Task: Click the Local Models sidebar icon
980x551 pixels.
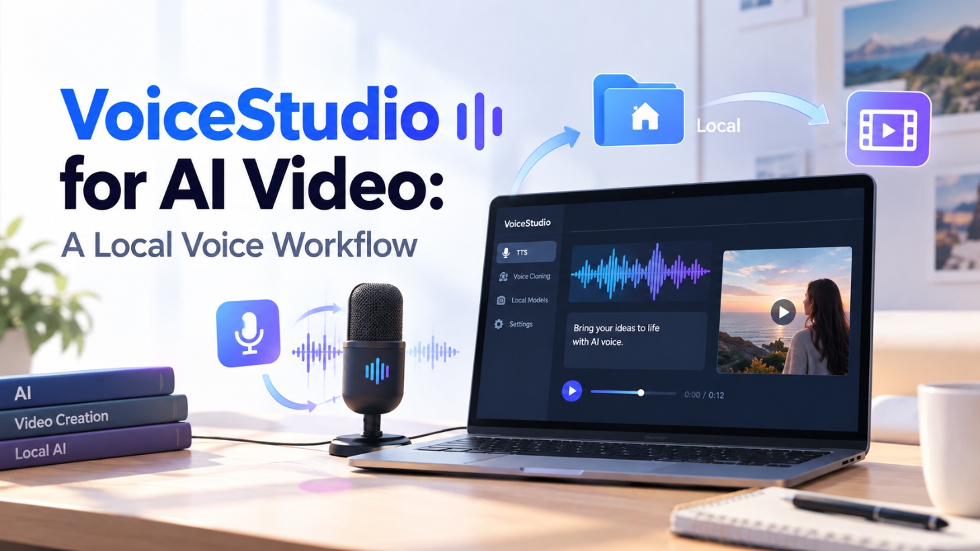Action: (x=501, y=300)
